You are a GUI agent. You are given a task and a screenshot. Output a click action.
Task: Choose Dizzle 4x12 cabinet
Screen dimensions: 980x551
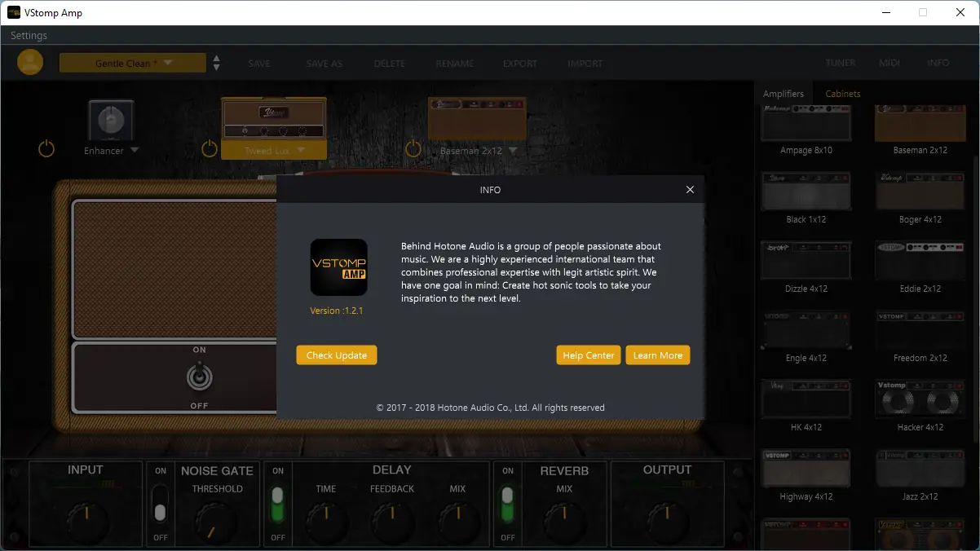coord(806,261)
